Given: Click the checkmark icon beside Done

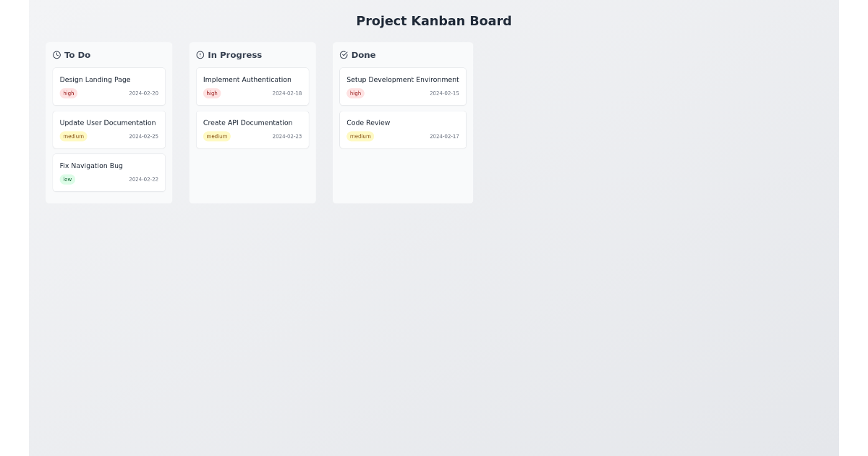Looking at the screenshot, I should point(344,55).
